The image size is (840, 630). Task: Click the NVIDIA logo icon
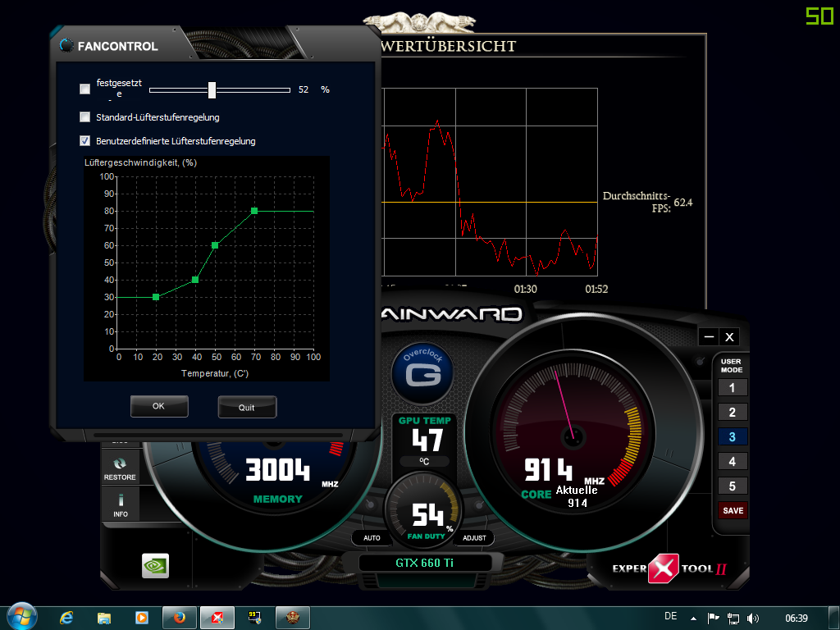click(x=155, y=566)
